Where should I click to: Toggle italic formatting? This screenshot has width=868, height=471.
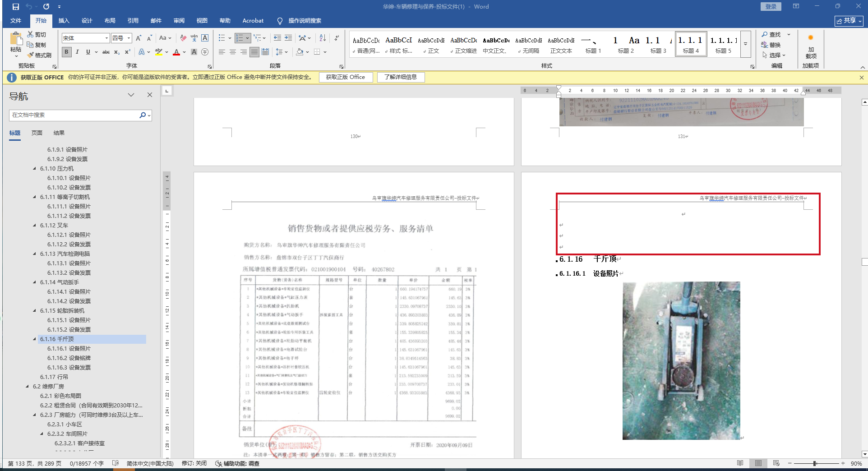click(77, 52)
